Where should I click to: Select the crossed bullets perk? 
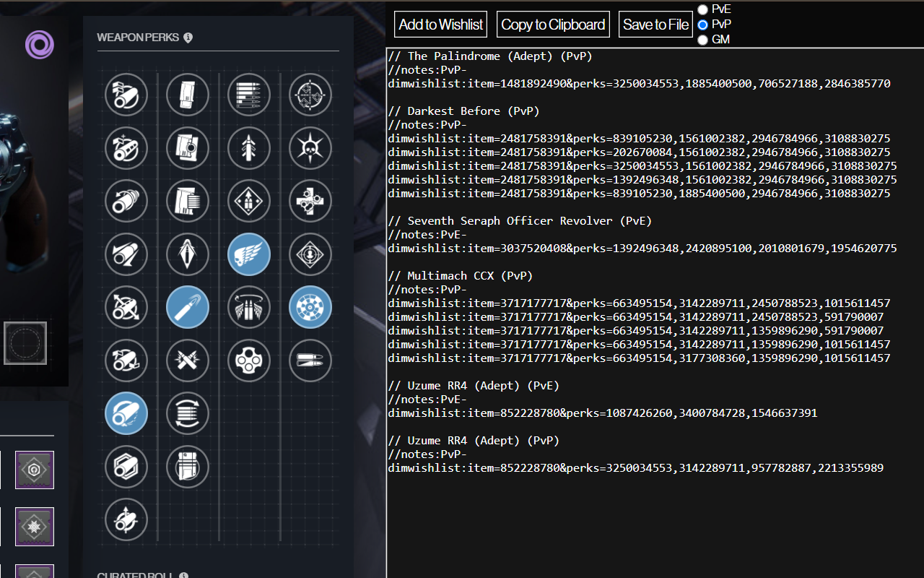(x=188, y=361)
